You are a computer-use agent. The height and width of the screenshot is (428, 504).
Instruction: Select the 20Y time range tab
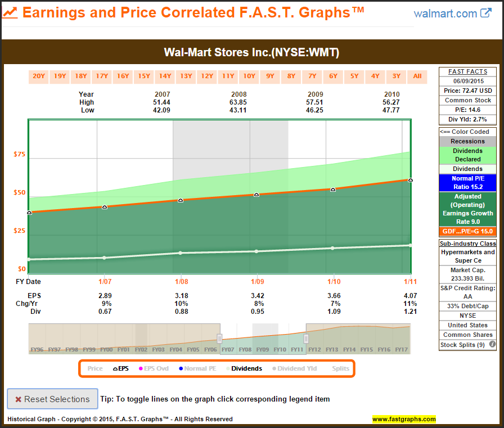(39, 76)
